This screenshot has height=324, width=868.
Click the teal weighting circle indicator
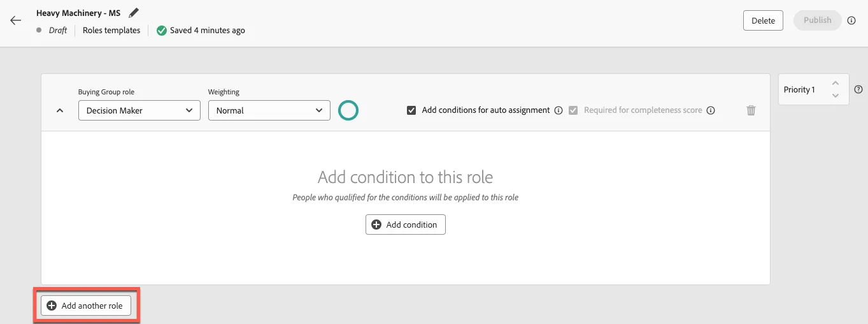pos(348,110)
